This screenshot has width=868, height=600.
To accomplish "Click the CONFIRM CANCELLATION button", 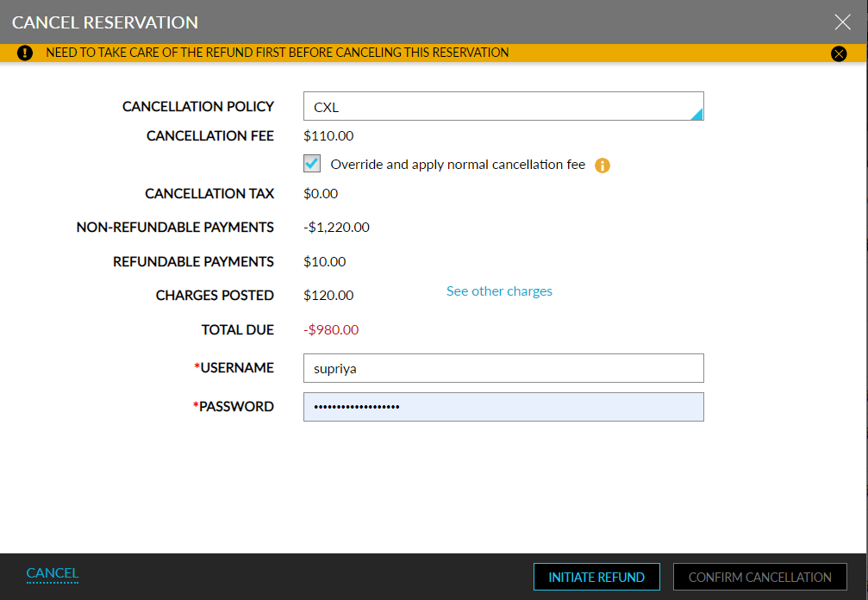I will point(759,577).
